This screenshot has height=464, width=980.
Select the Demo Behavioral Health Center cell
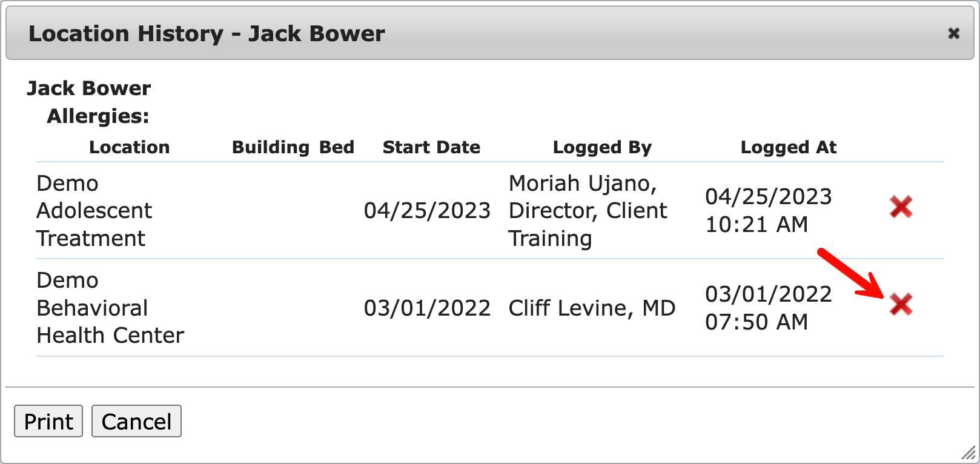coord(110,308)
